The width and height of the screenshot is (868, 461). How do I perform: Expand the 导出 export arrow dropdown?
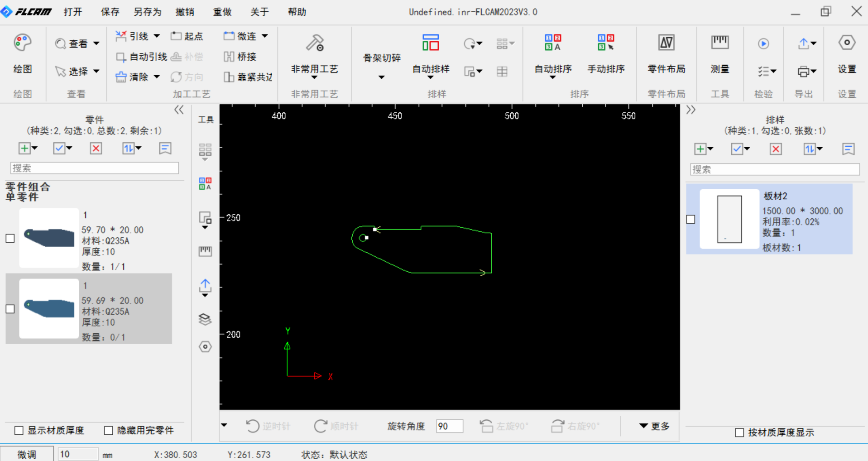814,43
